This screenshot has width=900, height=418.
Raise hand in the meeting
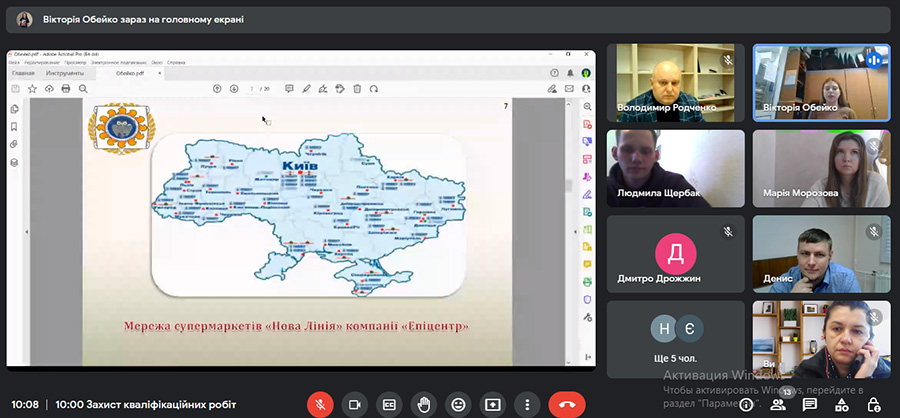[x=424, y=404]
